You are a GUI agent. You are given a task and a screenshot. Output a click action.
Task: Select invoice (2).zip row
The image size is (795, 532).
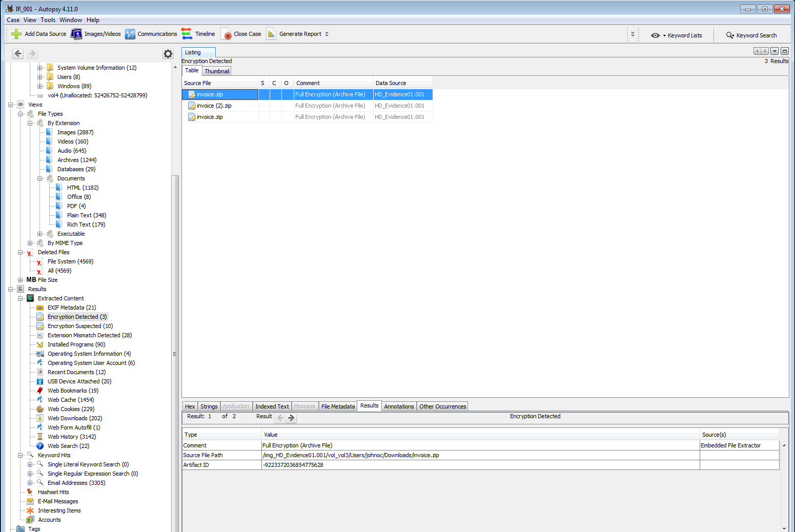coord(214,106)
